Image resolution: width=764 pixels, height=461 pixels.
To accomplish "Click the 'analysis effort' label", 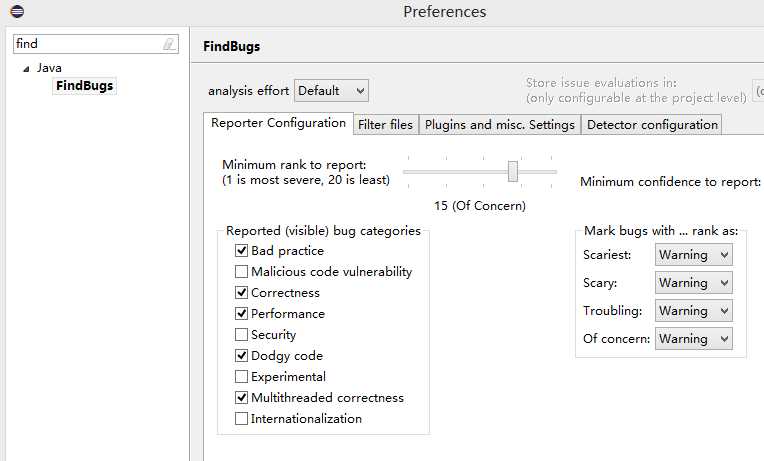I will 248,91.
